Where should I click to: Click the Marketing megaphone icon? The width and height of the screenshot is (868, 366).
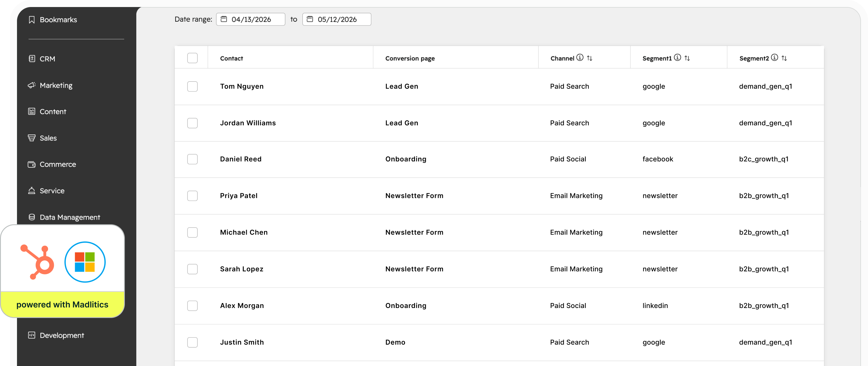[x=32, y=85]
